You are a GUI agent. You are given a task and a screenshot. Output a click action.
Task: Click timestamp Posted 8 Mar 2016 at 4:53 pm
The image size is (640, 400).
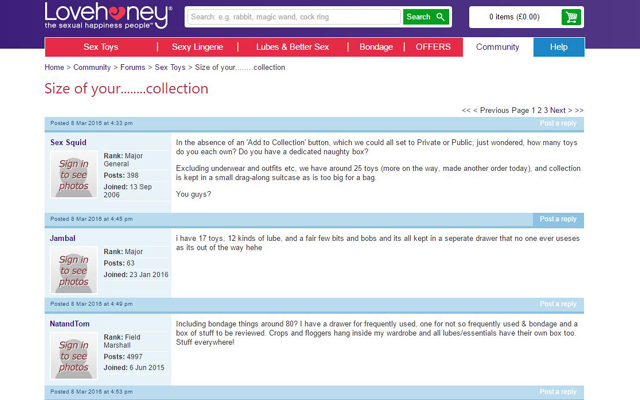tap(91, 392)
